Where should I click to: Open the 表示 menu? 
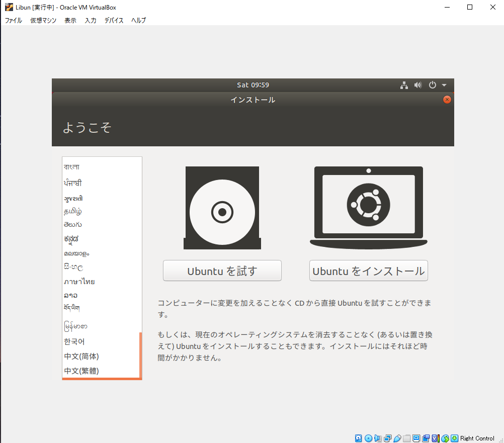click(70, 20)
